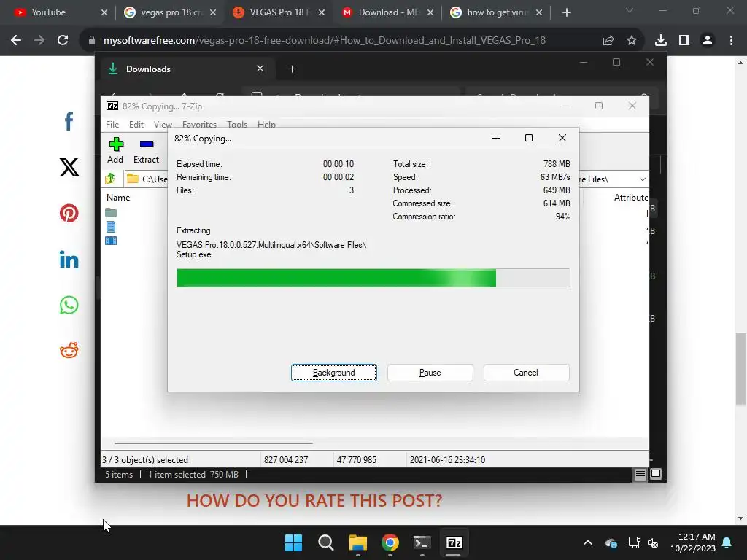Expand the 7-Zip path dropdown arrow
Image resolution: width=747 pixels, height=560 pixels.
coord(642,179)
